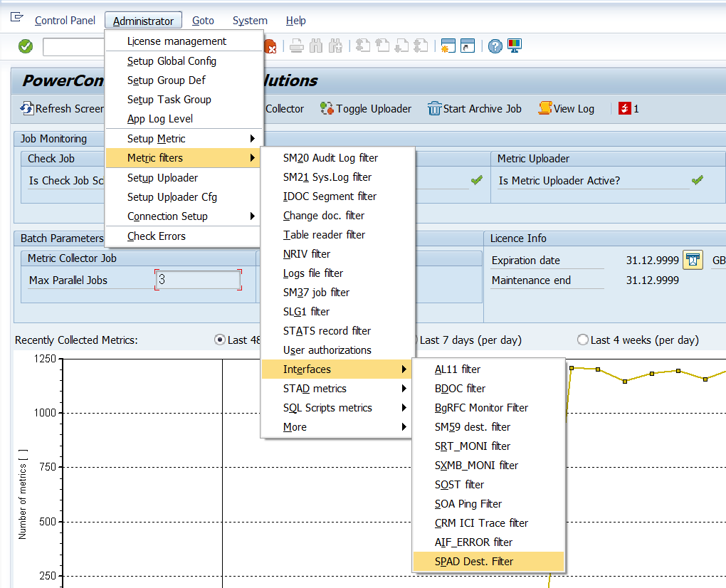Click the green Enter checkmark icon
The image size is (726, 588).
tap(26, 46)
